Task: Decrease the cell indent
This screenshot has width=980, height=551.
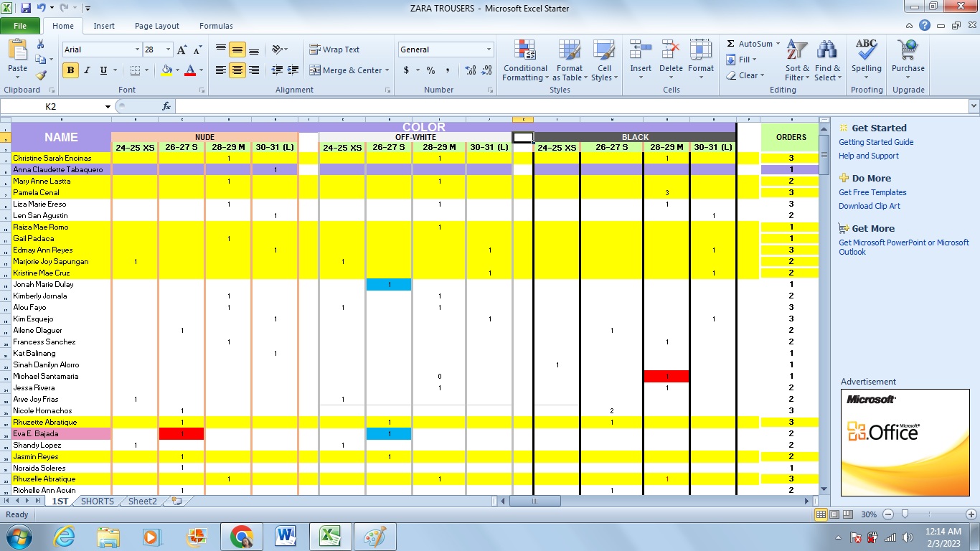Action: pos(277,70)
